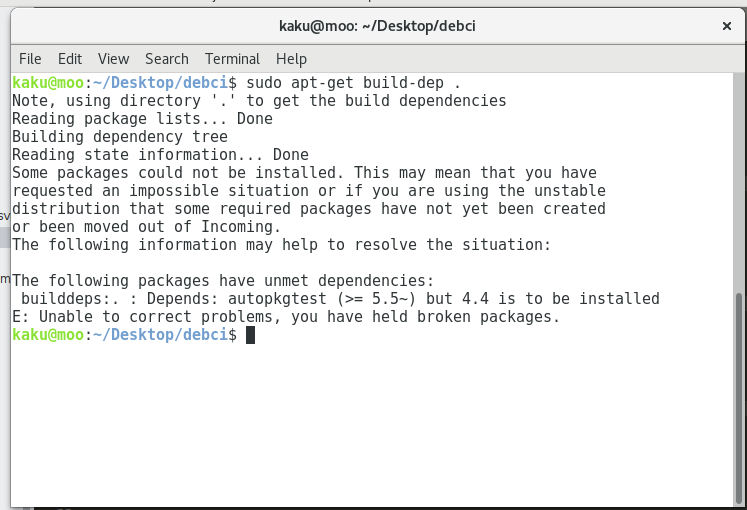Viewport: 747px width, 510px height.
Task: Open the View menu
Action: (x=113, y=59)
